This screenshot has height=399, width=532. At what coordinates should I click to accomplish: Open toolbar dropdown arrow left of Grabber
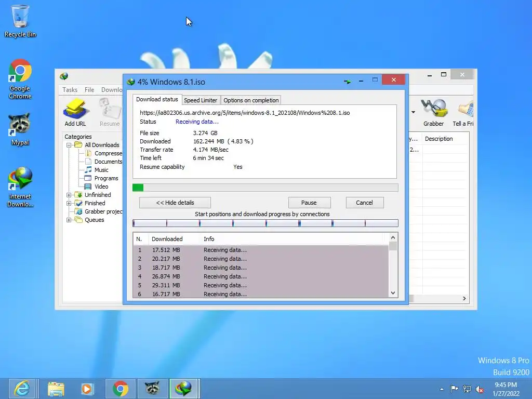tap(413, 112)
